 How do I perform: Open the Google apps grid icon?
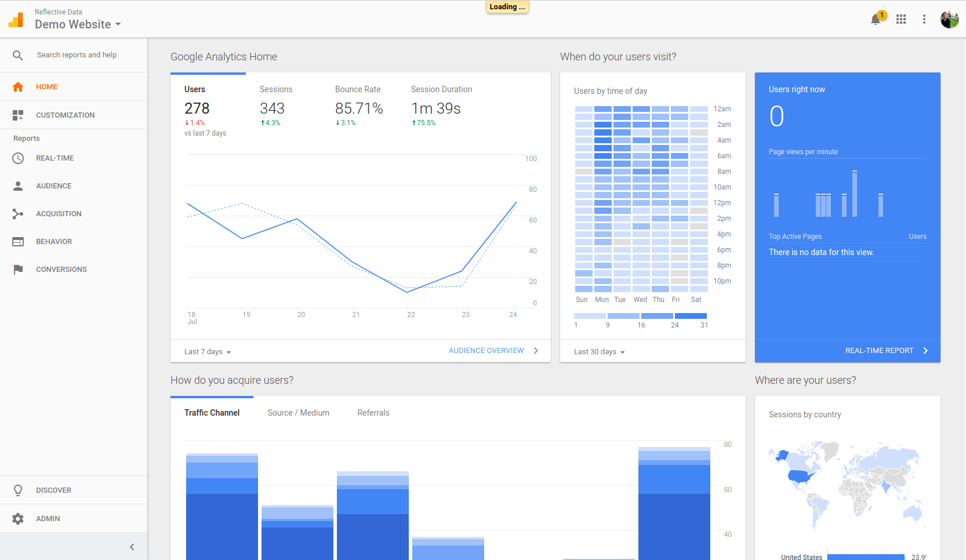[901, 20]
